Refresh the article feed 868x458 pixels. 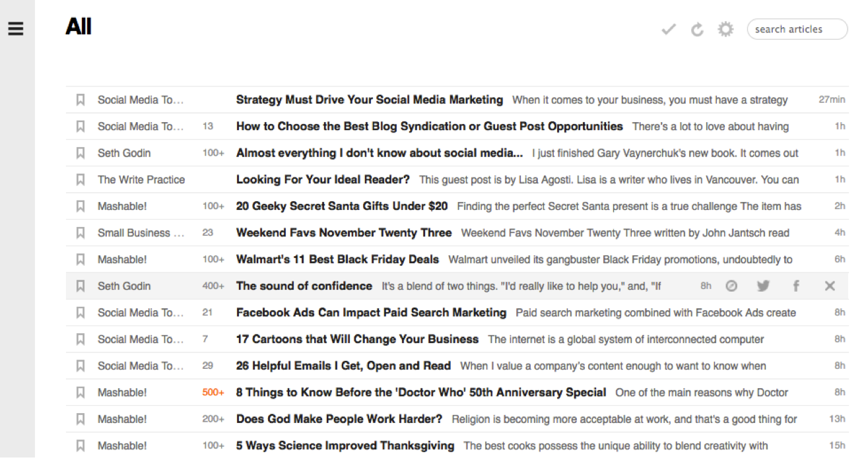pyautogui.click(x=697, y=30)
